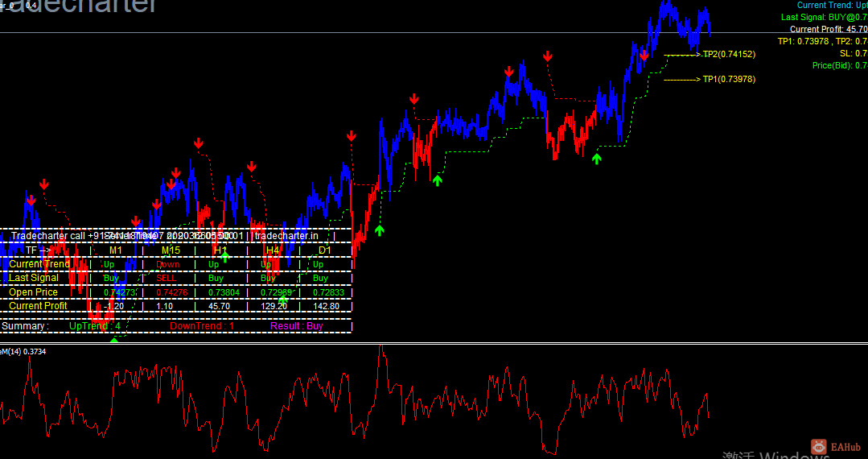Click the Current Trend row label in table
This screenshot has height=459, width=868.
(x=39, y=264)
